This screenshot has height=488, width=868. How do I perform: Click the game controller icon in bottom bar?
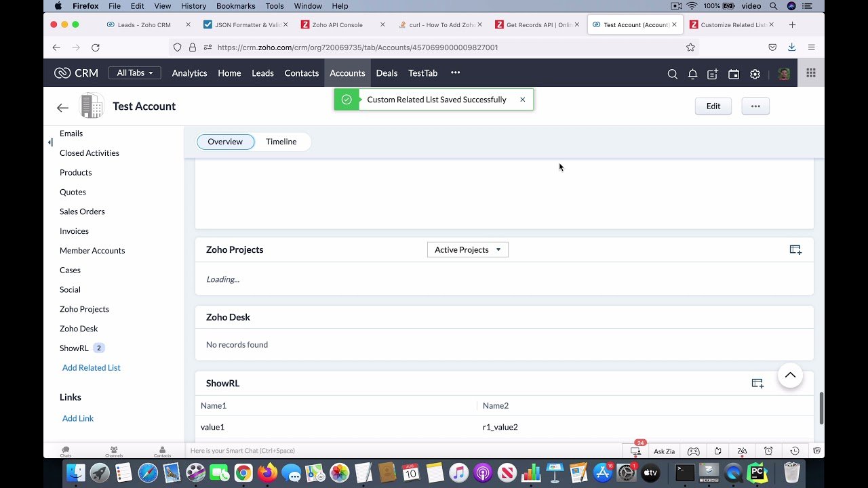click(x=693, y=451)
